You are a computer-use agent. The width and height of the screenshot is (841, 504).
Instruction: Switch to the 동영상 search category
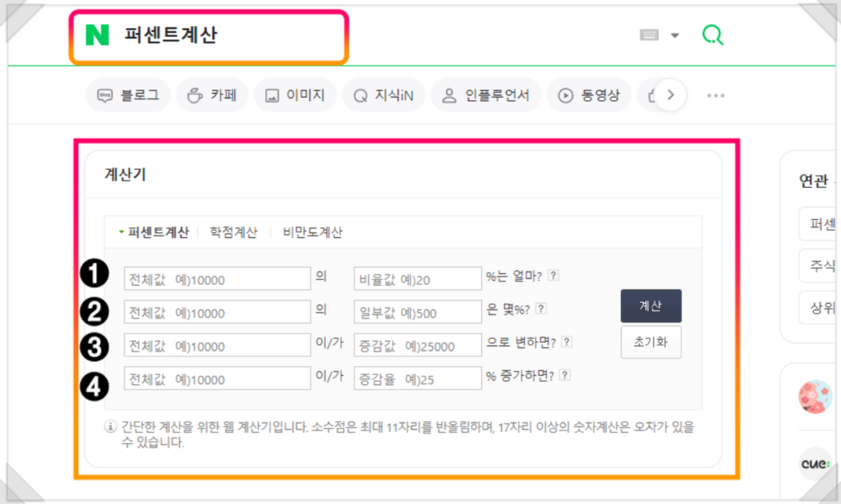point(589,95)
